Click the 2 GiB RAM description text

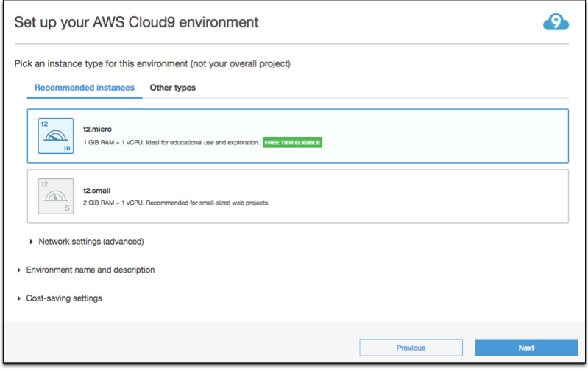(176, 203)
